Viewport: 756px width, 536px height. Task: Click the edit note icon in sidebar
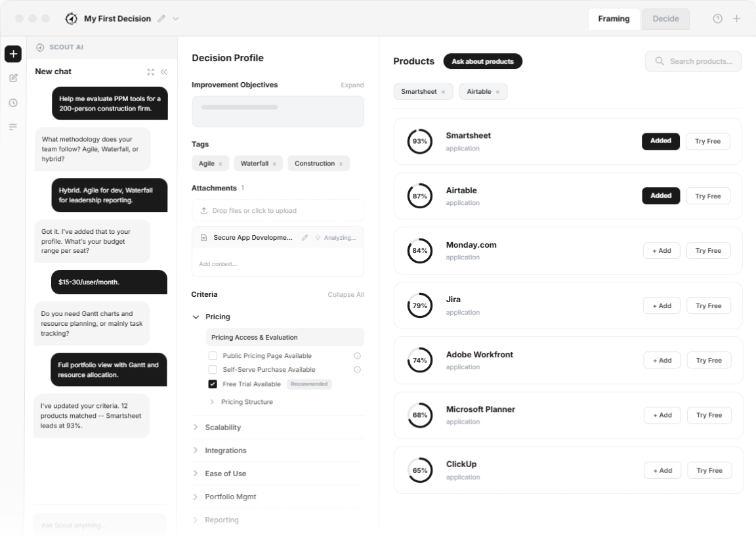13,78
